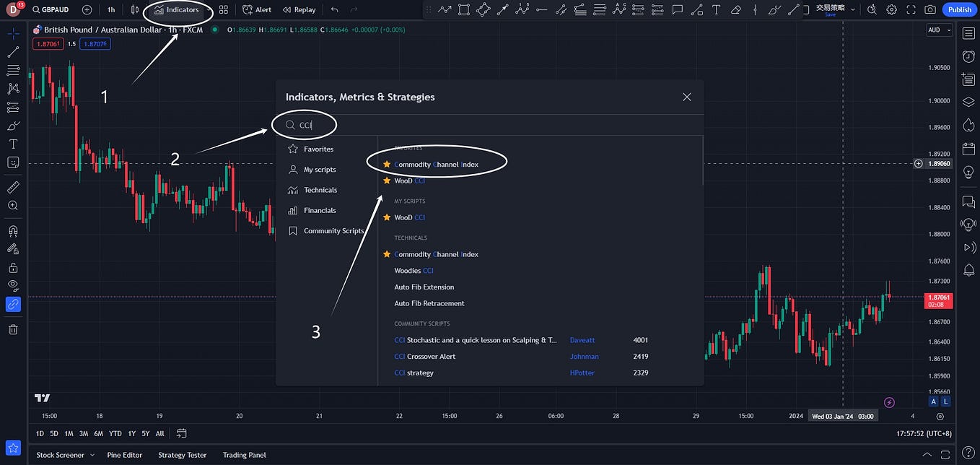The height and width of the screenshot is (465, 980).
Task: Click the Publish button
Action: (959, 10)
